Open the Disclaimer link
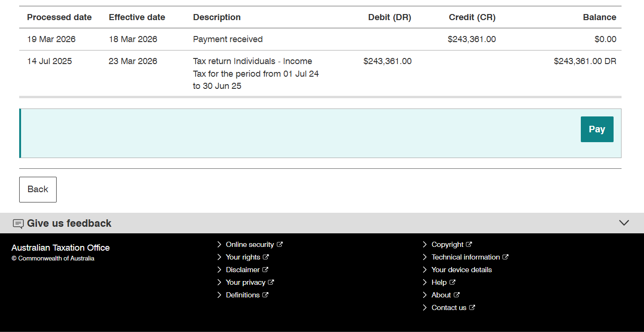The height and width of the screenshot is (332, 644). tap(243, 270)
